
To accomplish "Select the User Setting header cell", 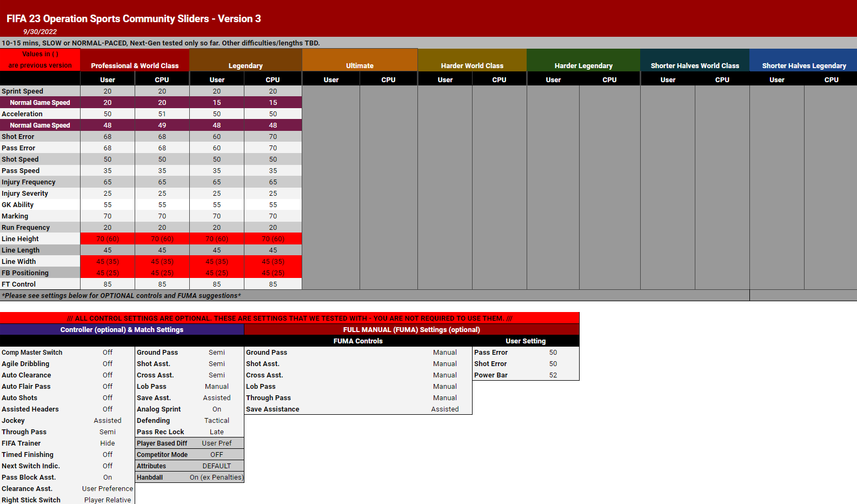I will (526, 341).
